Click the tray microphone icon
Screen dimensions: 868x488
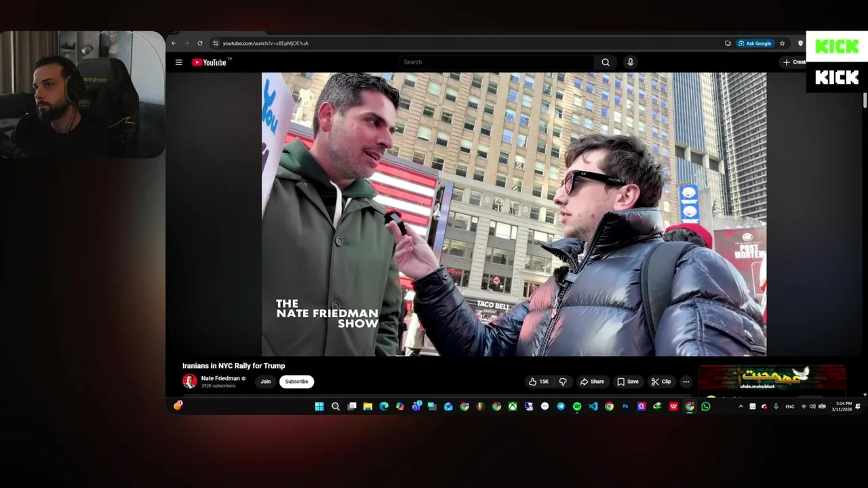[x=776, y=407]
